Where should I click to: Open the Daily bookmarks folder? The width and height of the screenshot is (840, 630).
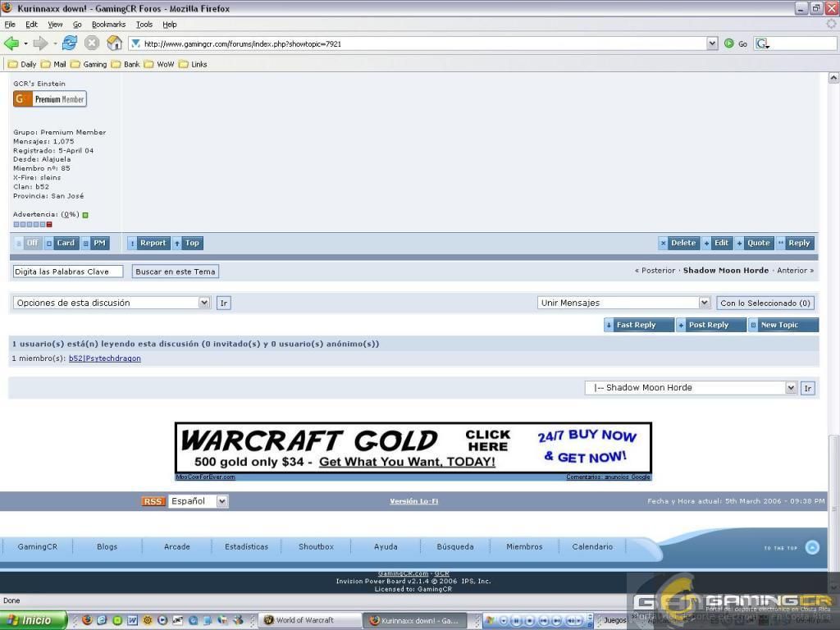point(22,64)
